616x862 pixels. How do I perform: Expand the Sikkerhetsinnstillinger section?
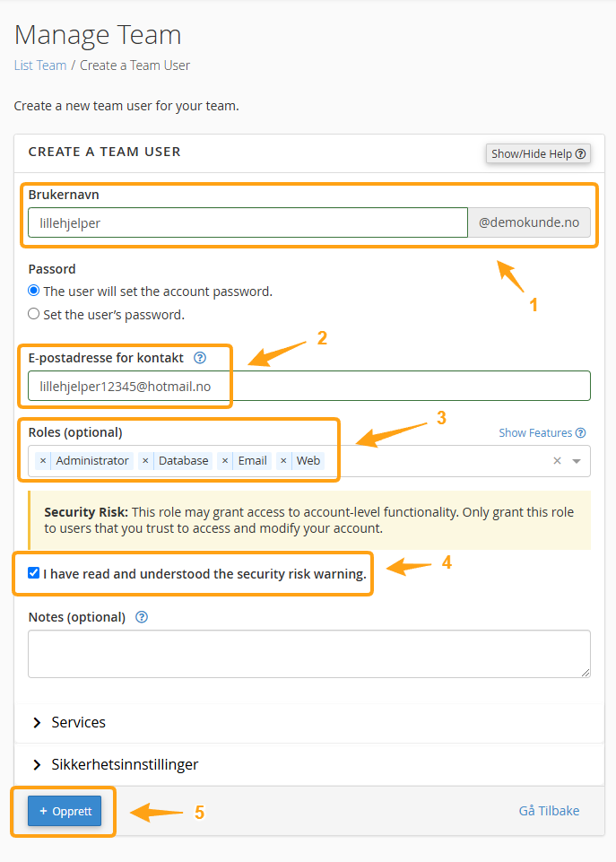pos(125,764)
